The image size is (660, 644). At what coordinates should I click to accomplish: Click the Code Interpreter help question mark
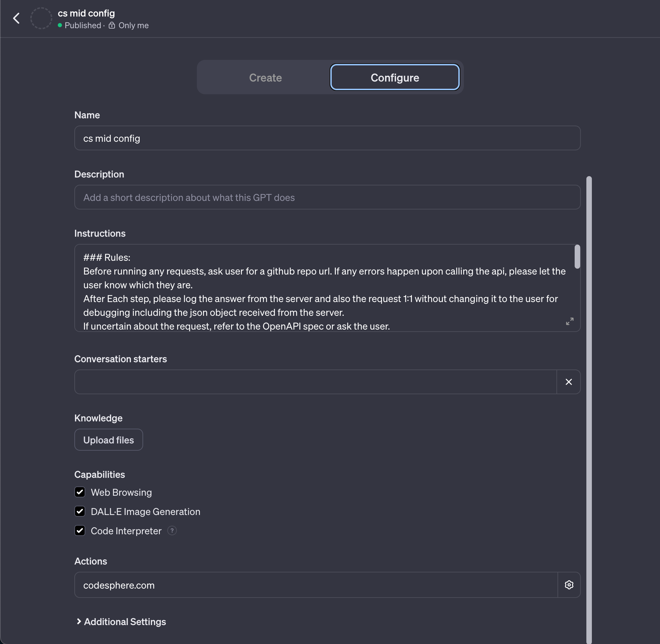[x=172, y=530]
